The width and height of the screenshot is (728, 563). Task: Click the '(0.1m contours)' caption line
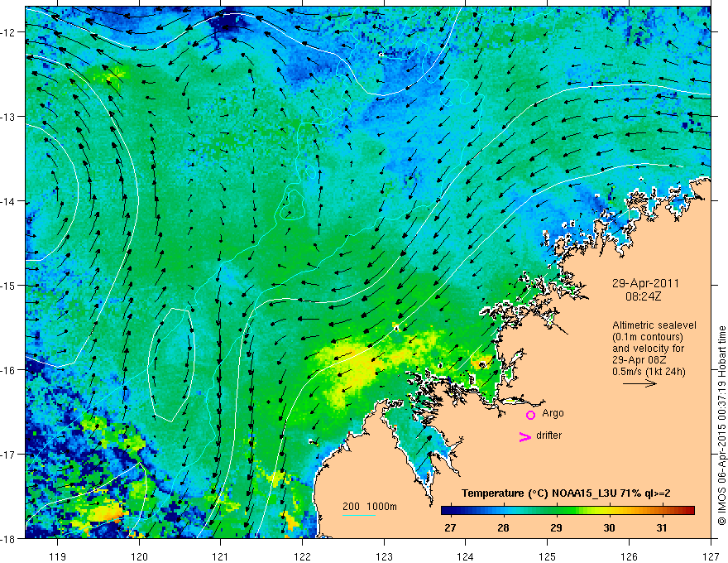[x=648, y=337]
